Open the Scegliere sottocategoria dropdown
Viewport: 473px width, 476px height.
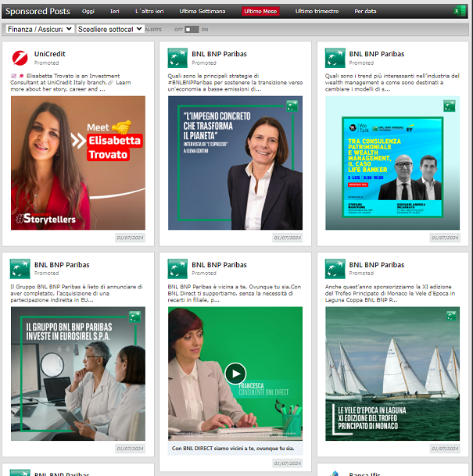pyautogui.click(x=109, y=29)
